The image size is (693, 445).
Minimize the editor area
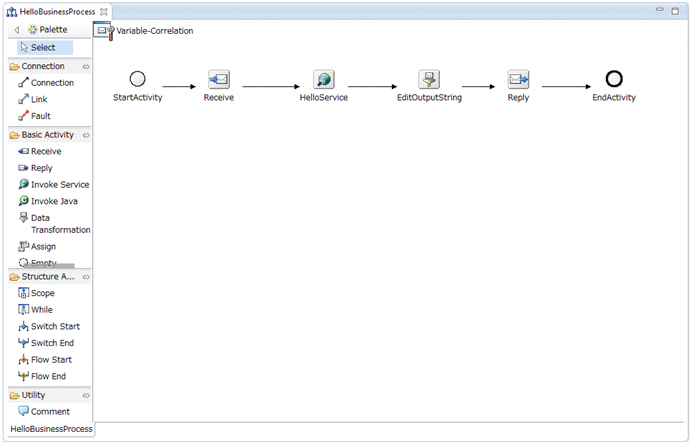click(x=660, y=10)
